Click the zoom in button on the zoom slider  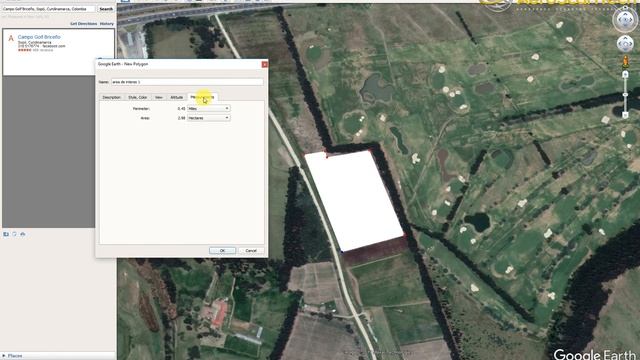point(625,74)
